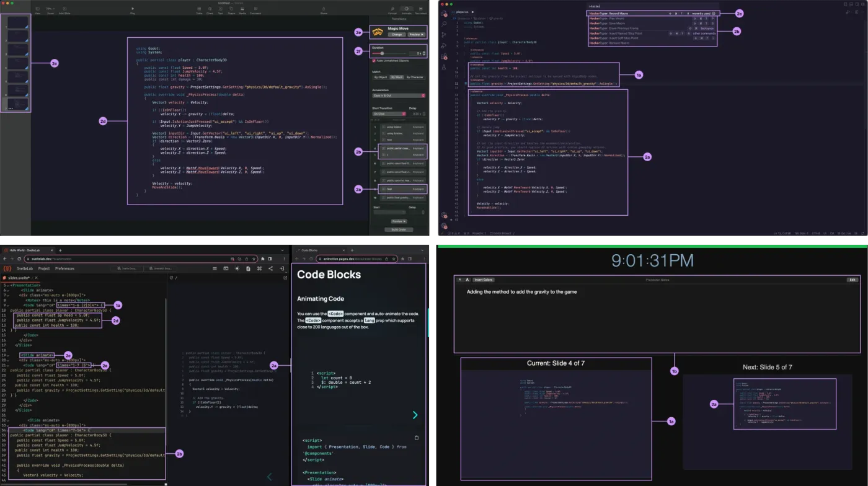Open Search in VS Code activity bar
Viewport: 868px width, 486px height.
click(x=444, y=24)
